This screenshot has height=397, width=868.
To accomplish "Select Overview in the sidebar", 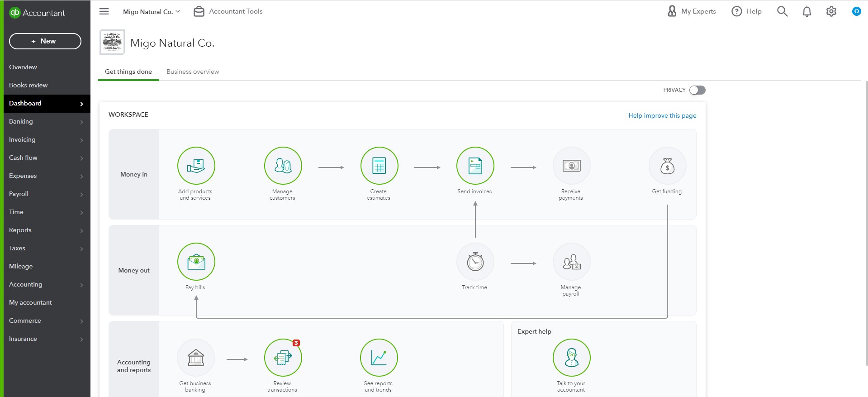I will 47,67.
